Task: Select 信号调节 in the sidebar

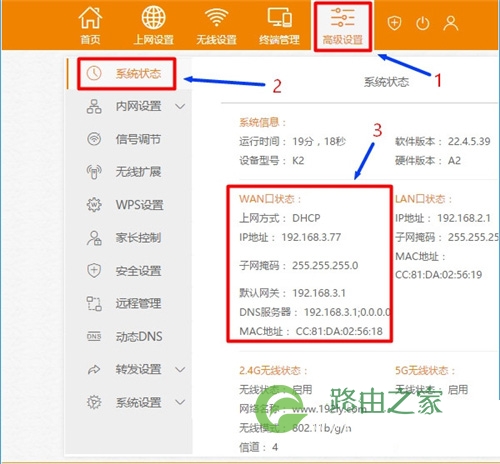Action: [x=138, y=139]
